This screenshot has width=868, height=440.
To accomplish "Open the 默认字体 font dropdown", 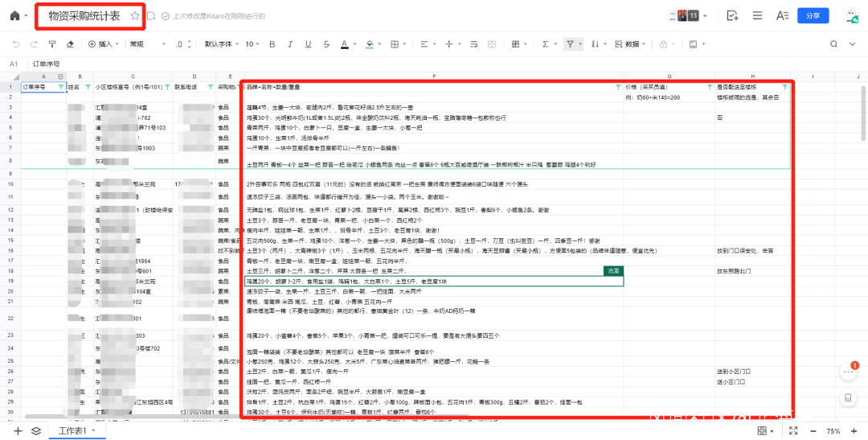I will (221, 44).
